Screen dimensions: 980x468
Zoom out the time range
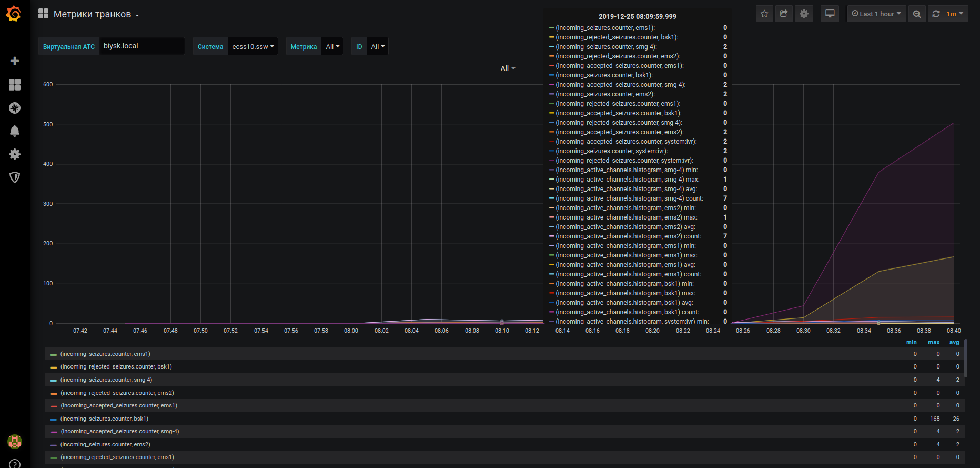tap(917, 14)
